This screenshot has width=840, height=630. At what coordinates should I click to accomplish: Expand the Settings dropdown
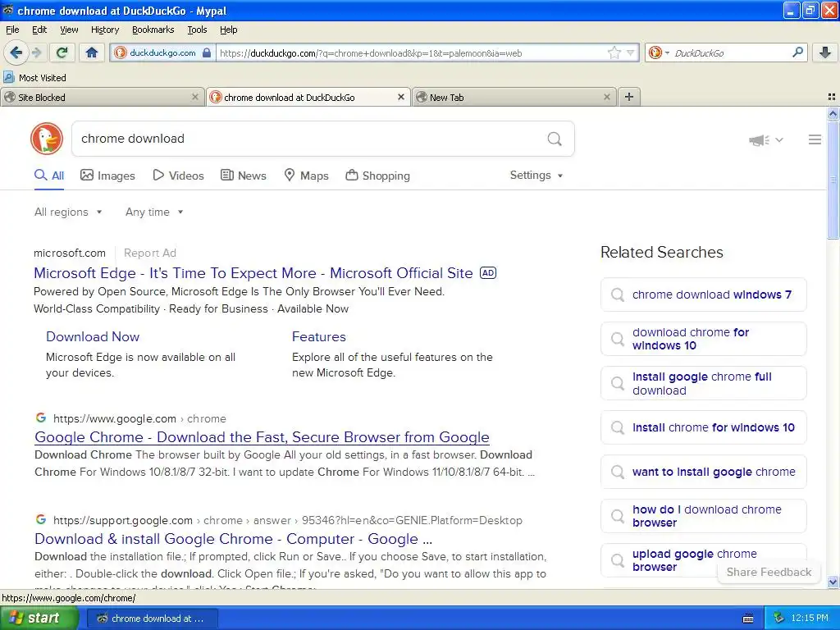coord(536,176)
